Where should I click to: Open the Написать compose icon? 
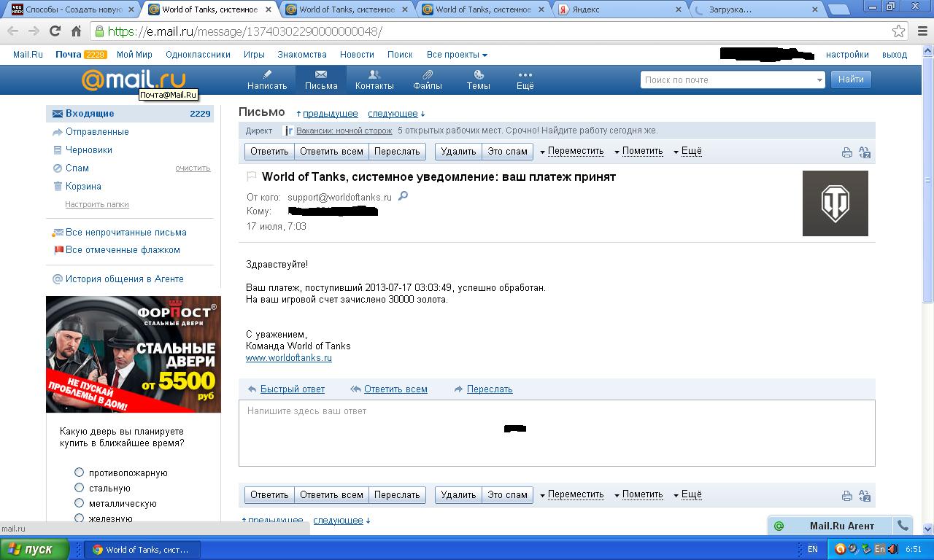(267, 79)
